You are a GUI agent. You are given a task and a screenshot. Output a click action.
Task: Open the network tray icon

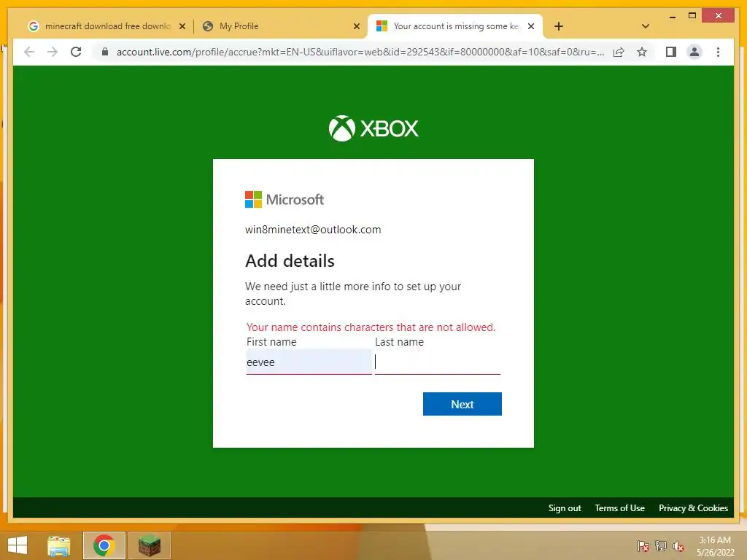tap(661, 545)
